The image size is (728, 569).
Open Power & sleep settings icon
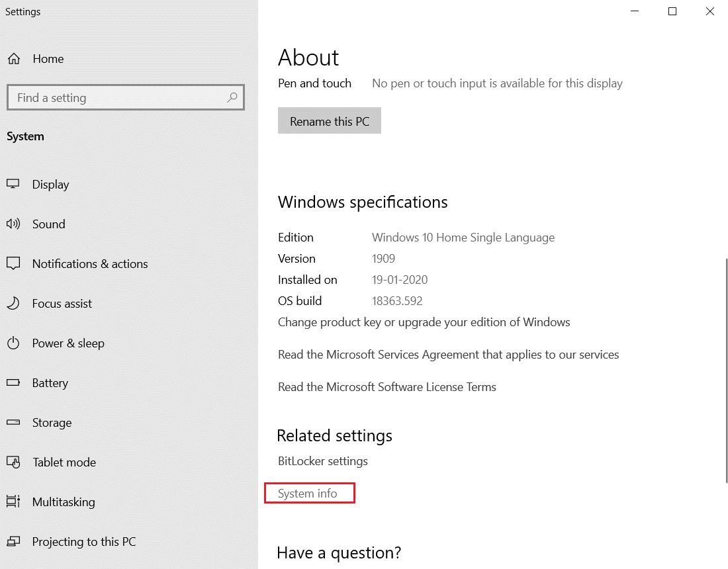click(14, 343)
